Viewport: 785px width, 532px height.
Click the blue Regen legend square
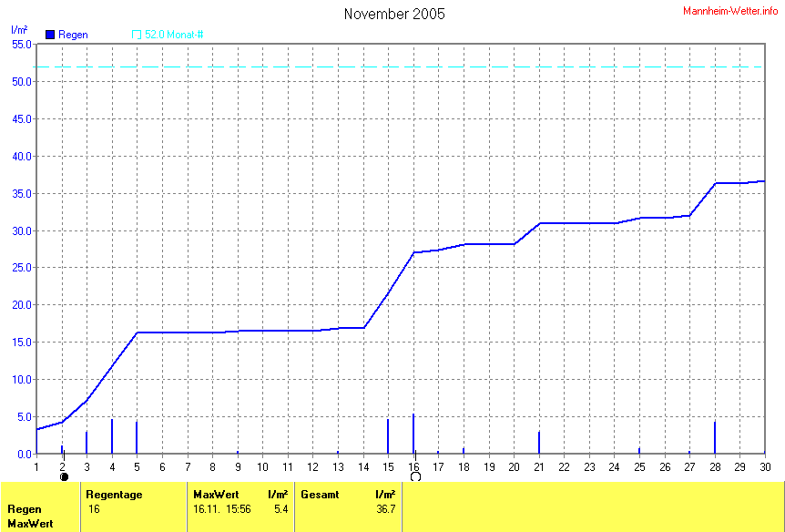point(50,35)
